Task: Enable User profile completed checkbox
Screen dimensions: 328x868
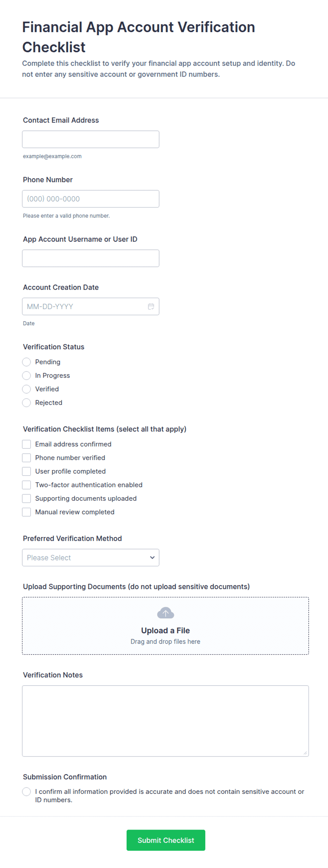Action: coord(26,471)
